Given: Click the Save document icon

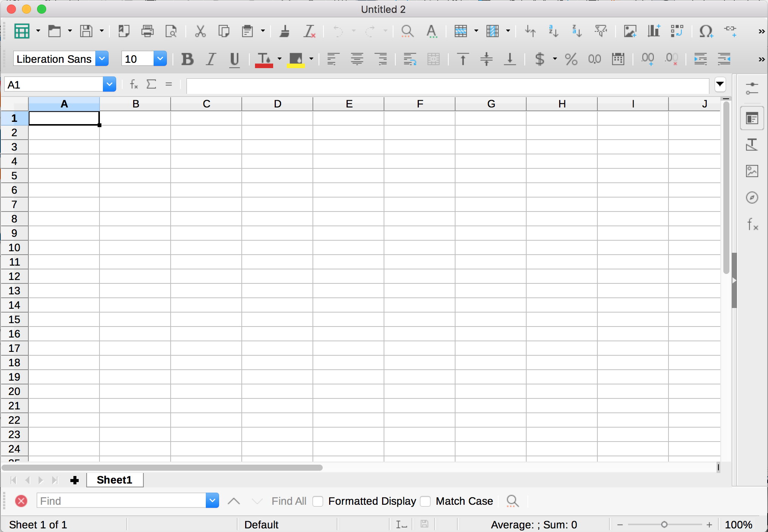Looking at the screenshot, I should pos(86,31).
